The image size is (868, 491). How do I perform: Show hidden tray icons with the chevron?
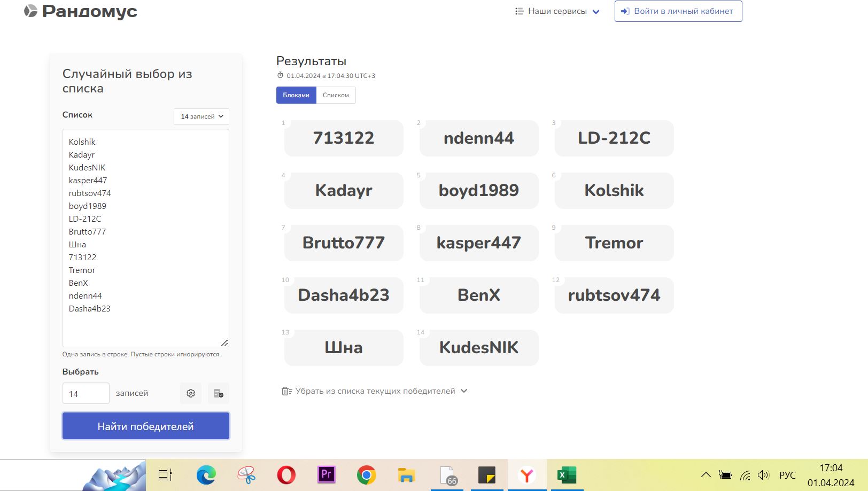coord(706,474)
